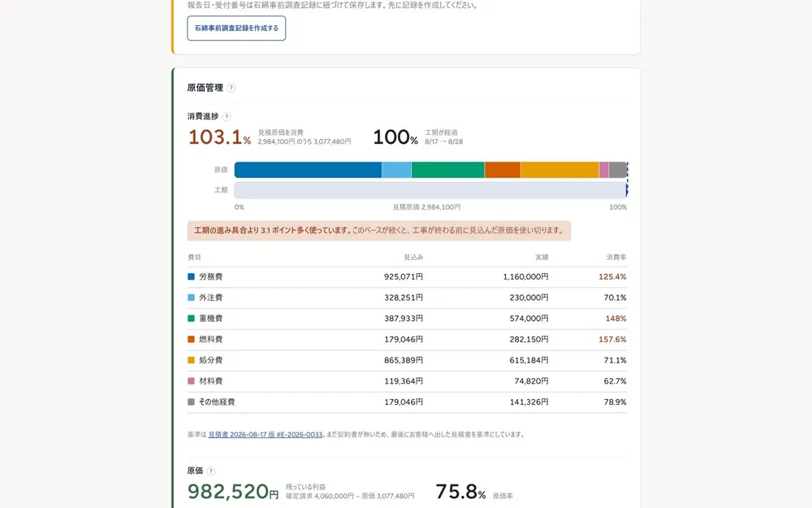Viewport: 812px width, 508px height.
Task: Click the 148% consumption rate
Action: [616, 319]
